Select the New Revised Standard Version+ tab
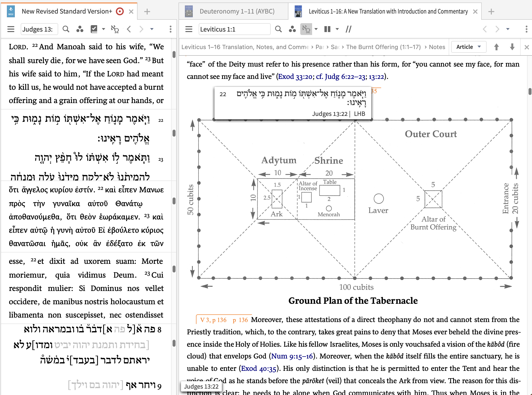Screen dimensions: 532x395 67,11
